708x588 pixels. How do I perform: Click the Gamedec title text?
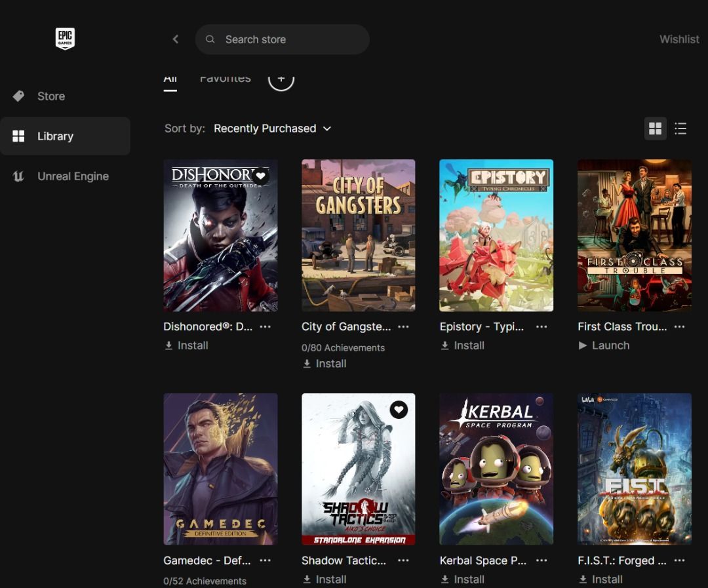[207, 560]
